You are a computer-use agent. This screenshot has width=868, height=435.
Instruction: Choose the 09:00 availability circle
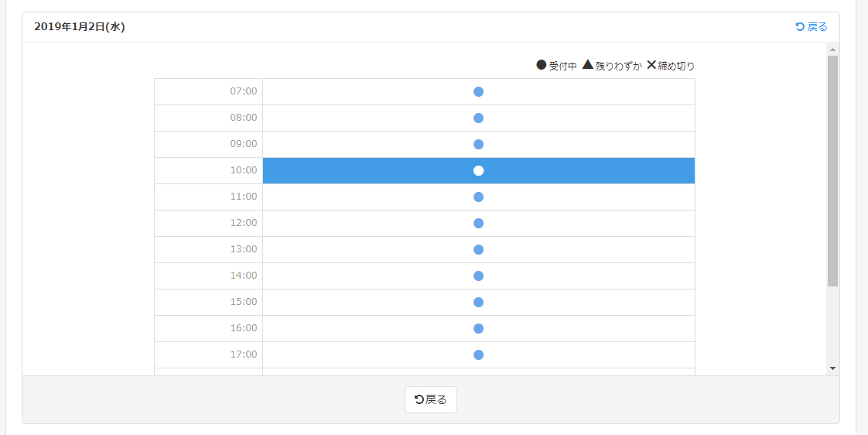click(x=478, y=145)
